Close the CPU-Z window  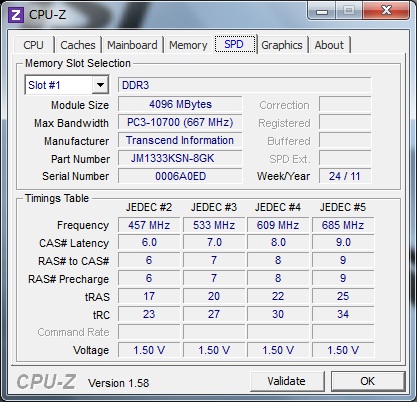(x=386, y=10)
